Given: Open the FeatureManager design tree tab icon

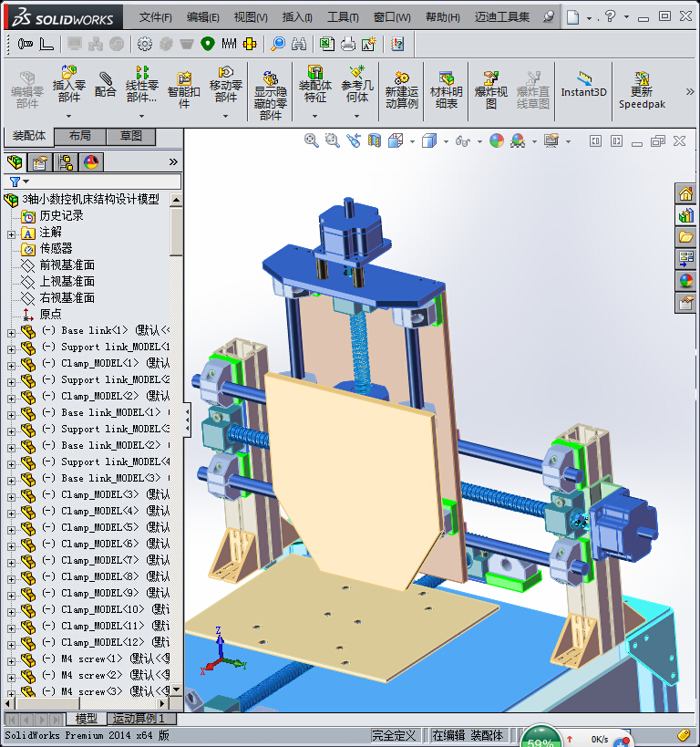Looking at the screenshot, I should click(15, 162).
